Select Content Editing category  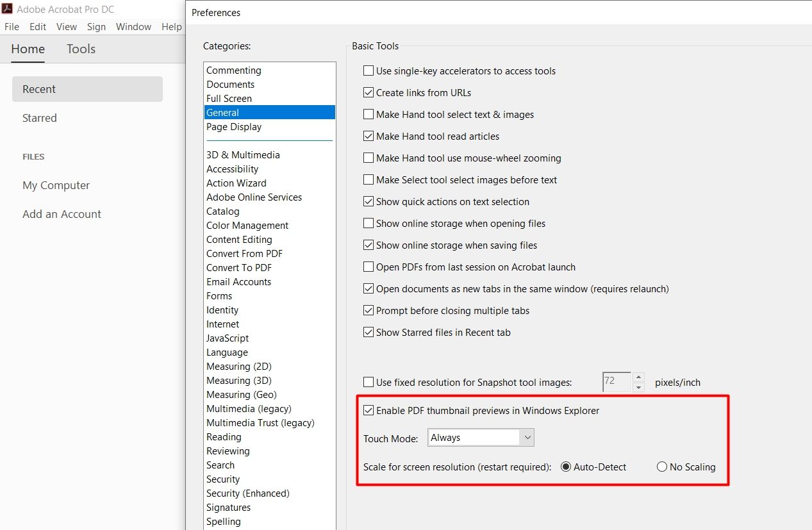tap(270, 240)
